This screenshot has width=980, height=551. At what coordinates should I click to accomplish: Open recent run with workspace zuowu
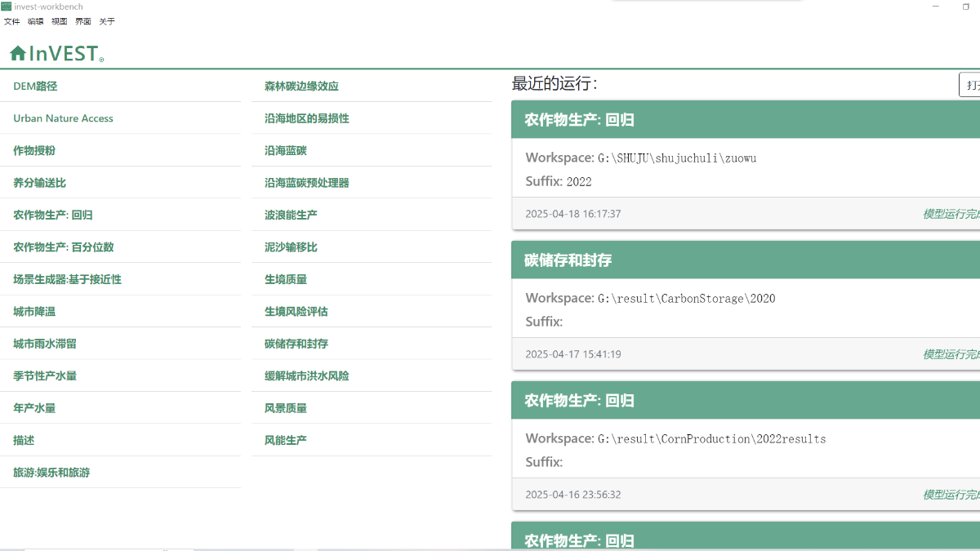pos(746,165)
